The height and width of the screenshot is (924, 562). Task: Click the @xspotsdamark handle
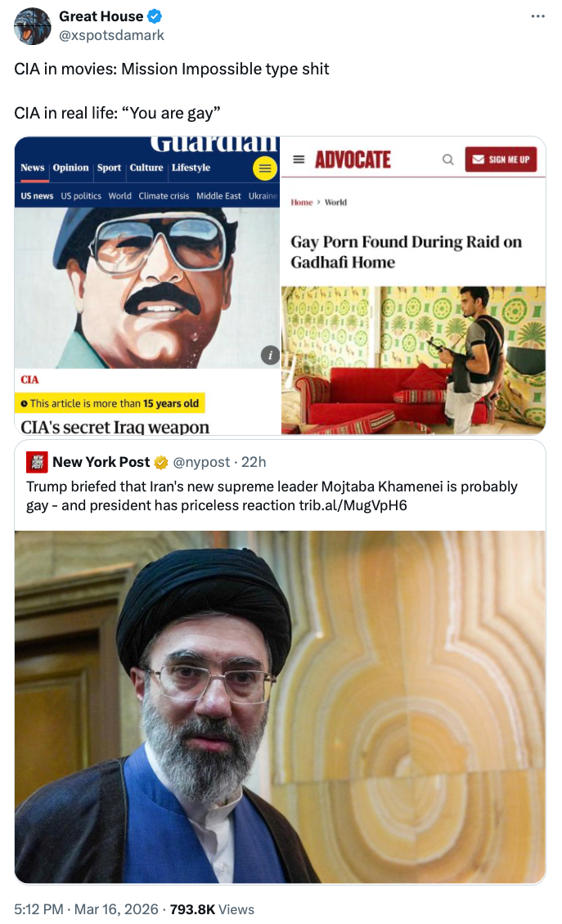point(111,35)
